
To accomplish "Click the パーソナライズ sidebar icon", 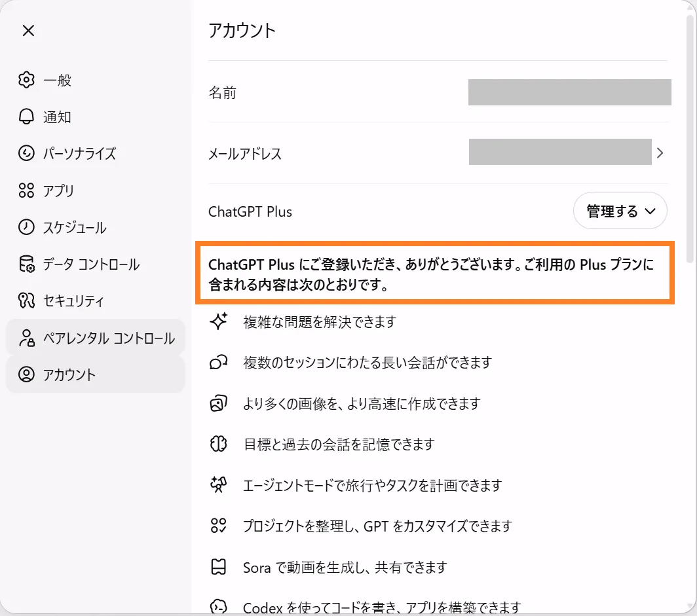I will [26, 154].
